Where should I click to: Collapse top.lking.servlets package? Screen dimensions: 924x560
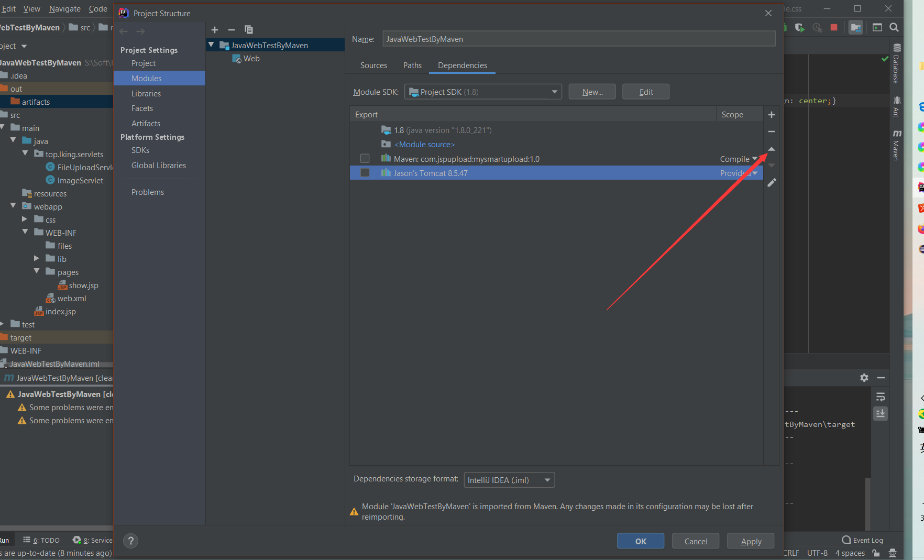(x=25, y=153)
